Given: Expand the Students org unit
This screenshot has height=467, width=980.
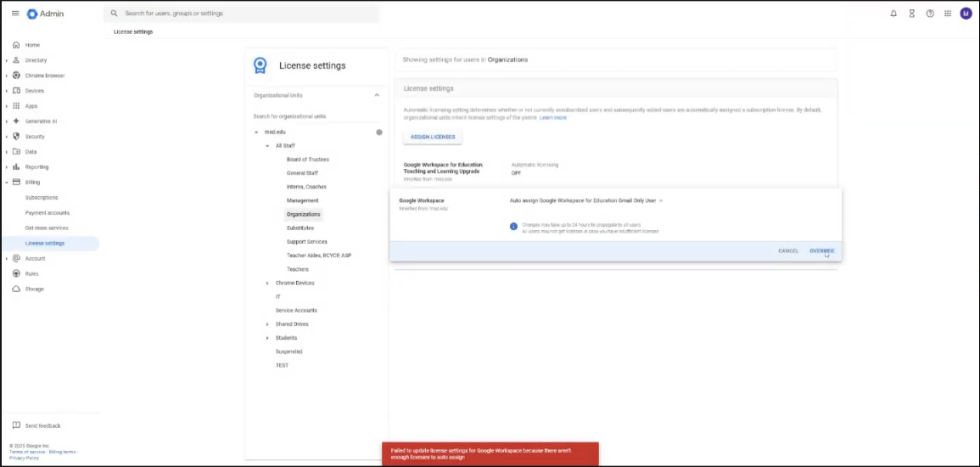Looking at the screenshot, I should point(267,338).
